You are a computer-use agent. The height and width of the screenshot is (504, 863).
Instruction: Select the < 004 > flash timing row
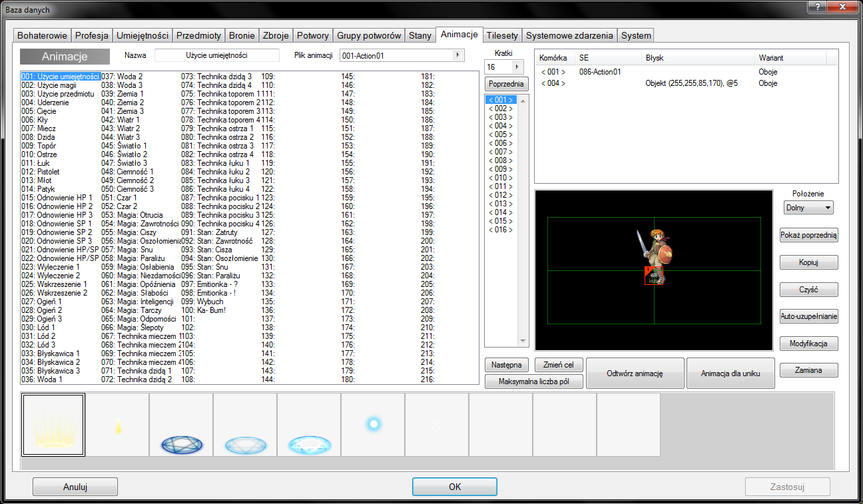coord(686,83)
